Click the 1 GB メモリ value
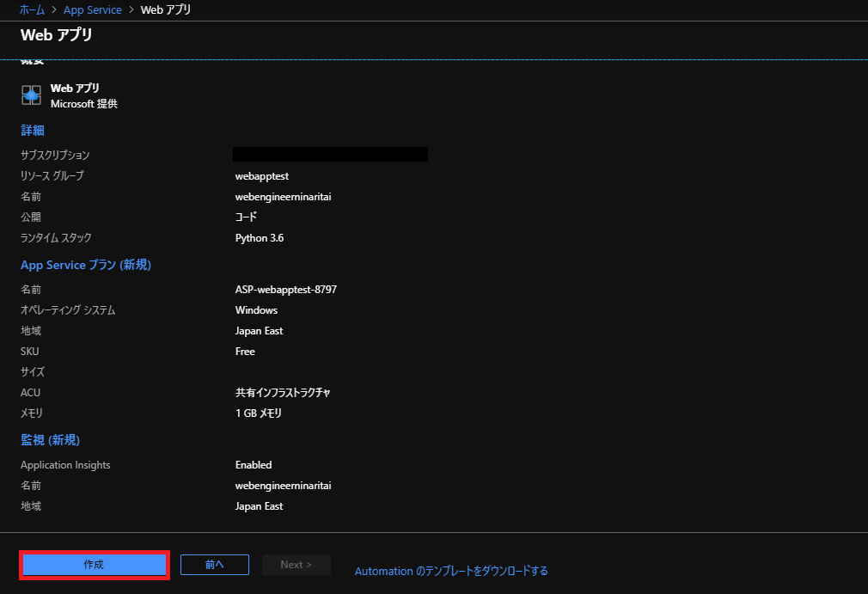 [x=259, y=413]
